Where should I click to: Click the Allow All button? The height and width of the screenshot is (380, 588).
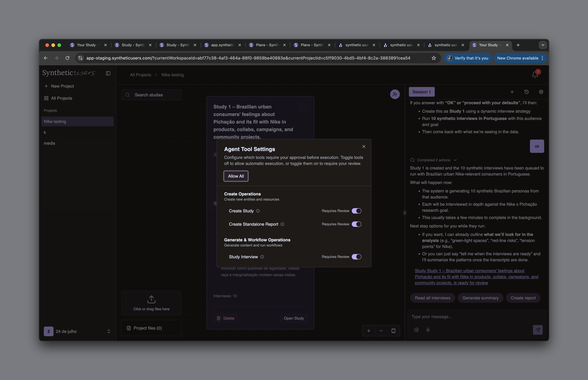[236, 176]
